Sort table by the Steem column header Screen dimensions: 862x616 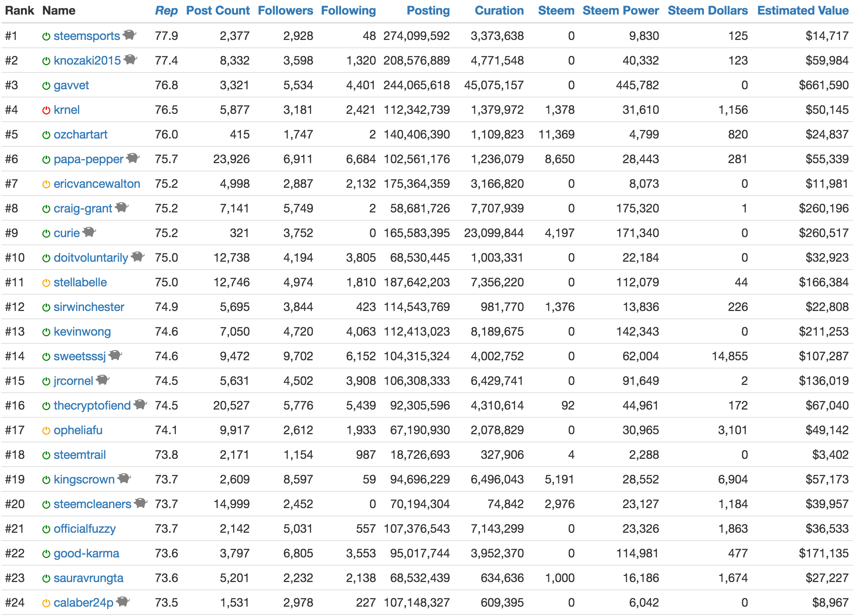[556, 10]
